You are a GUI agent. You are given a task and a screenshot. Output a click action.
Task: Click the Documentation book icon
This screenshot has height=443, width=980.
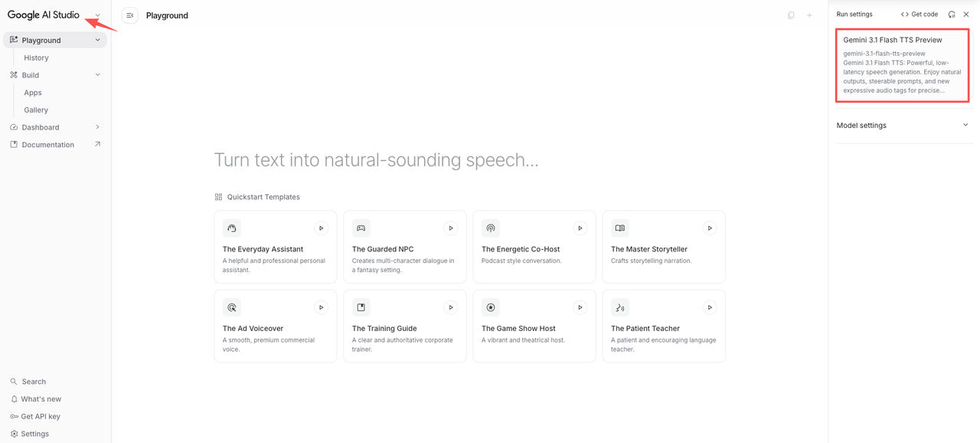pos(14,144)
